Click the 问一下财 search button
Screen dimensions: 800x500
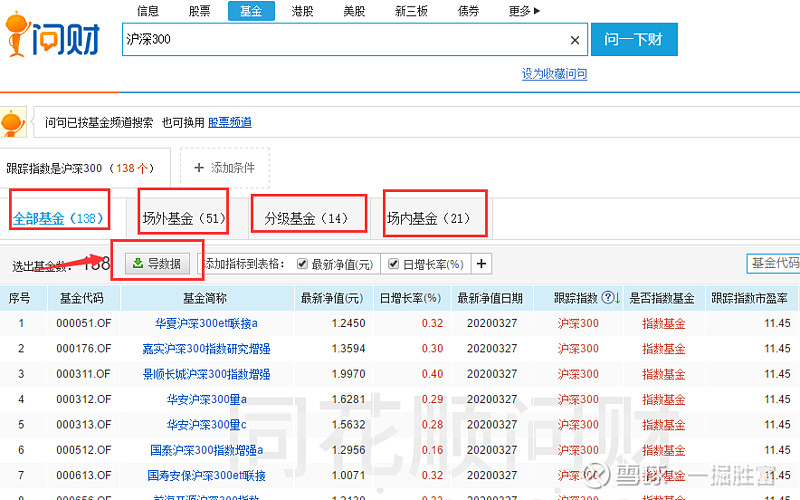click(x=634, y=39)
